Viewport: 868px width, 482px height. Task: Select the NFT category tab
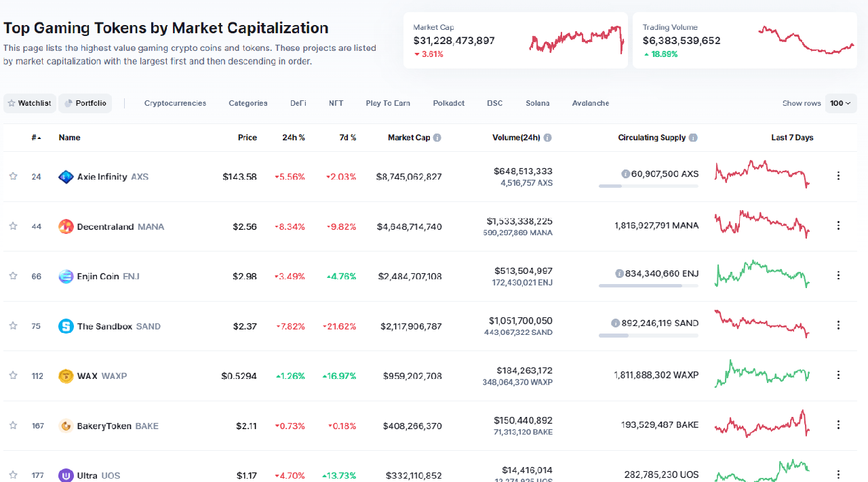(336, 102)
